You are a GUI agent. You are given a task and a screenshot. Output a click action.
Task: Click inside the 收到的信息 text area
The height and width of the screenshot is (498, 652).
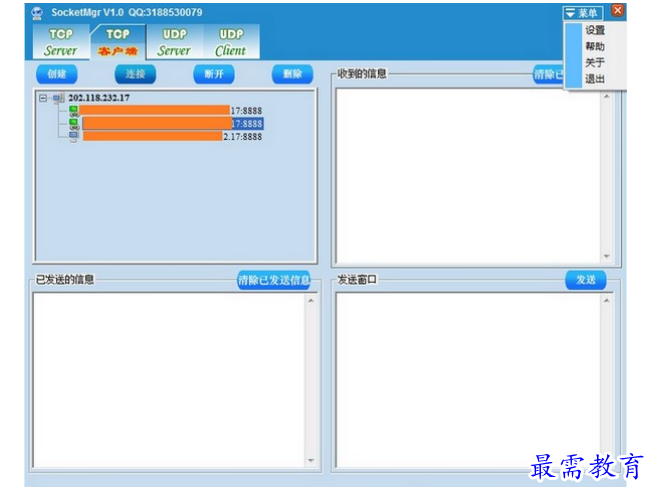pos(468,176)
